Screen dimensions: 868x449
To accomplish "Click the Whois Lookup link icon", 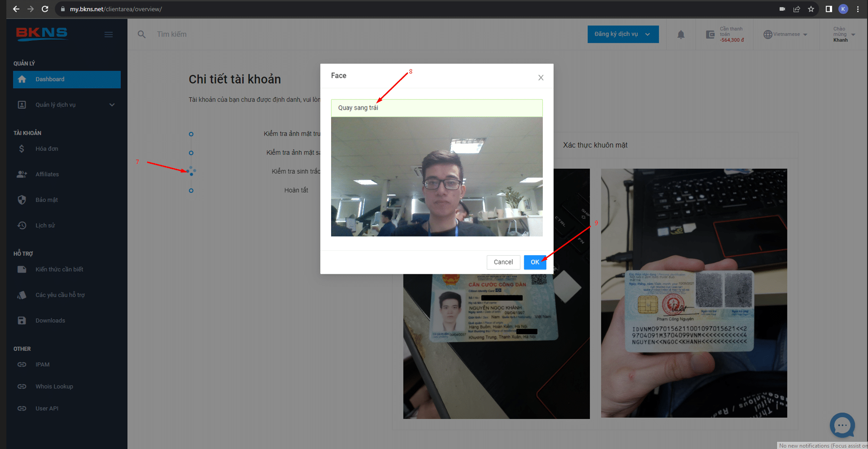I will pyautogui.click(x=22, y=386).
